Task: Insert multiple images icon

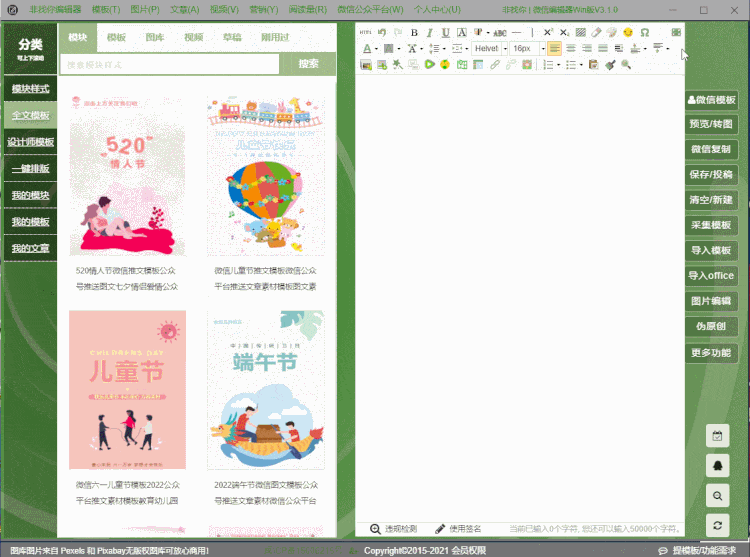Action: [x=382, y=65]
